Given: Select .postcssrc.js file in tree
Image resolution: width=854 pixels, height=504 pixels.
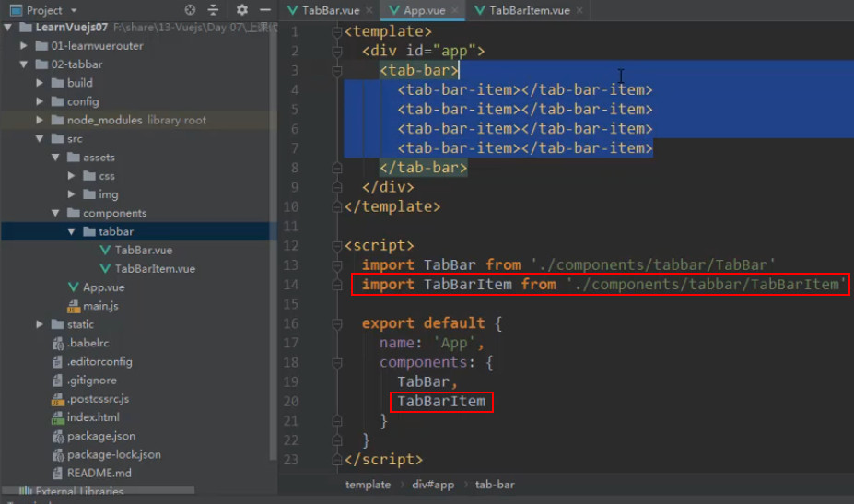Looking at the screenshot, I should 98,398.
